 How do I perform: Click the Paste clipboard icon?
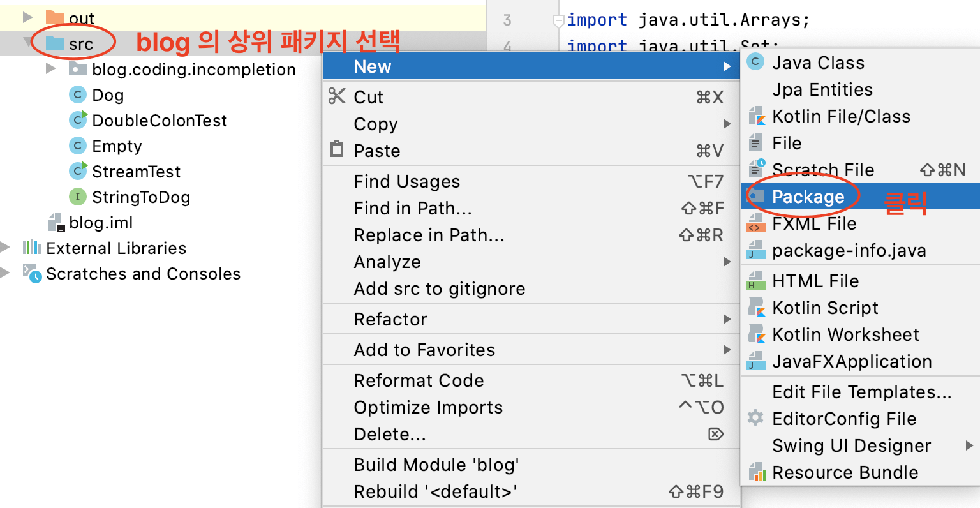point(336,150)
